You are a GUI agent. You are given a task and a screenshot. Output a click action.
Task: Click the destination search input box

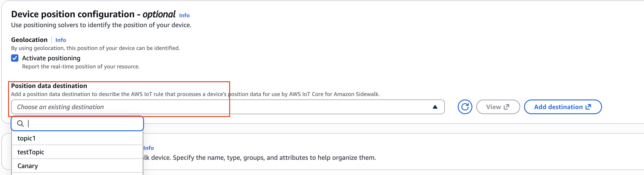(82, 123)
